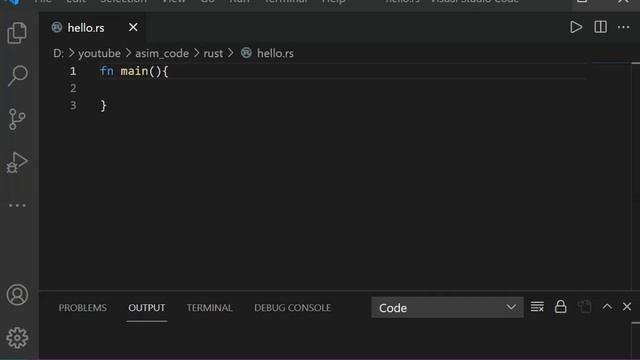Toggle output auto-scroll lock
The width and height of the screenshot is (640, 360).
click(x=560, y=307)
